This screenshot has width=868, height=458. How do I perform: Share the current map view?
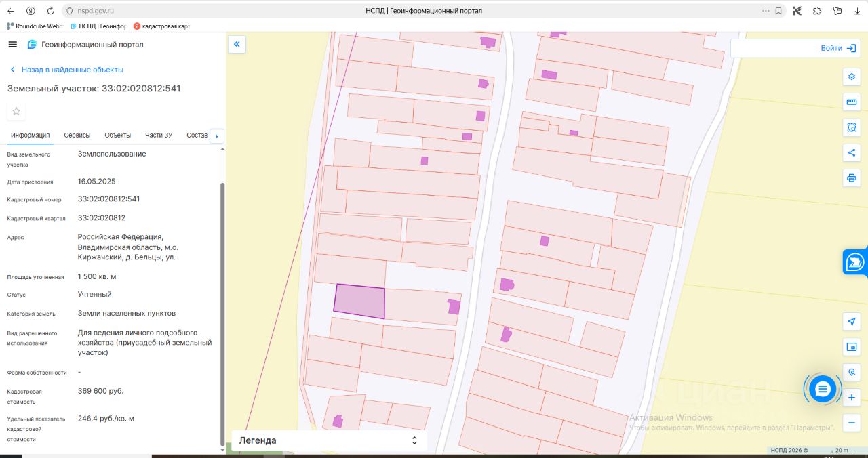852,152
